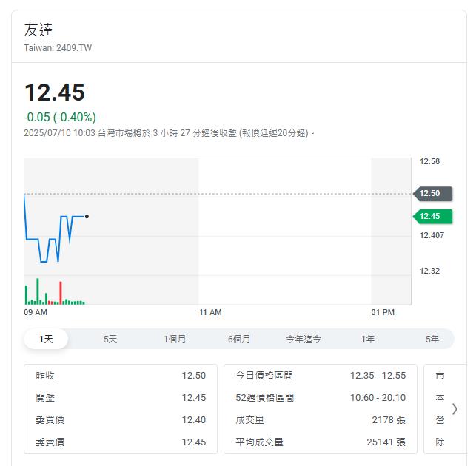Click the 11 AM axis label
Viewport: 476px width, 466px height.
coord(210,312)
